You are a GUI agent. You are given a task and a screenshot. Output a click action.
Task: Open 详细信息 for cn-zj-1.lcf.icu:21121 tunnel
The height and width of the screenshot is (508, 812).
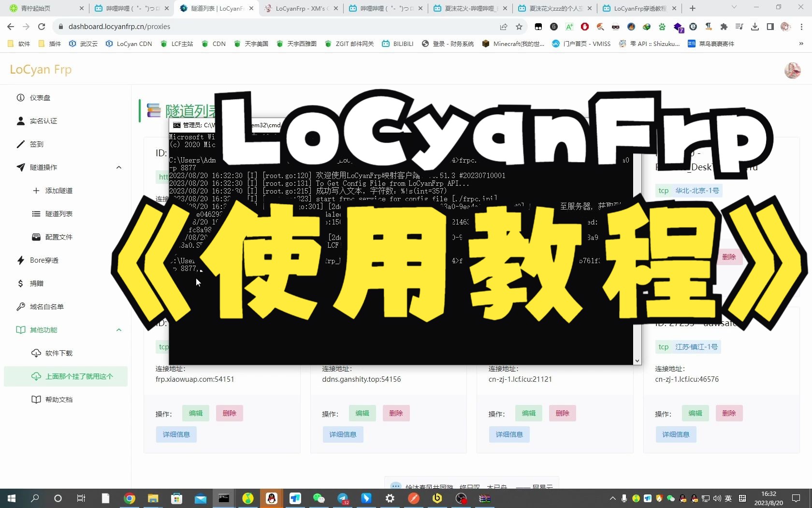coord(509,434)
